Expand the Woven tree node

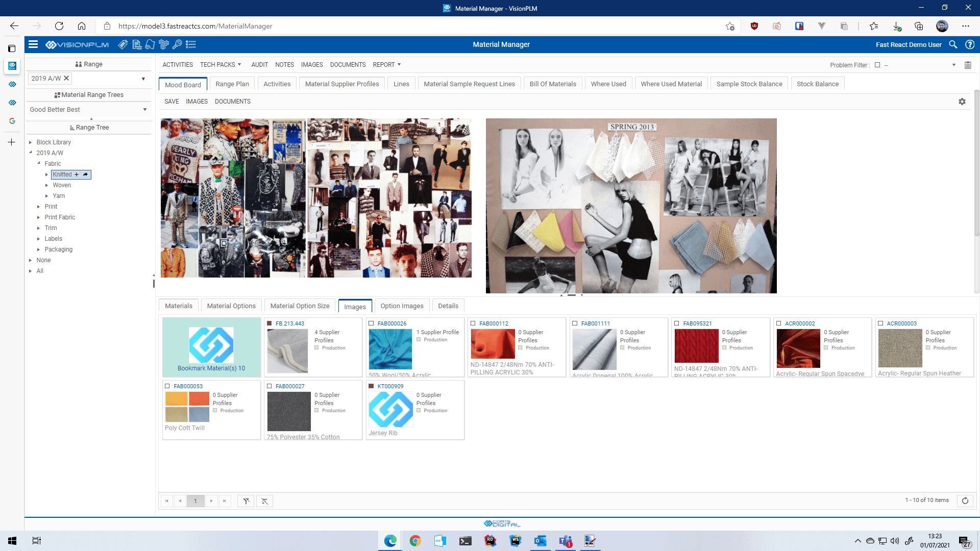[46, 185]
